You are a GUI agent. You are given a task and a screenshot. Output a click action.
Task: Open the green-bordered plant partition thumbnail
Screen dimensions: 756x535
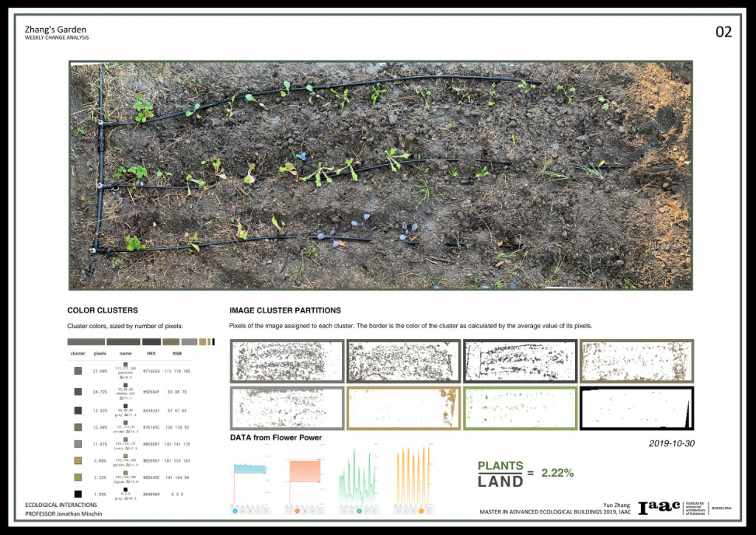[520, 408]
